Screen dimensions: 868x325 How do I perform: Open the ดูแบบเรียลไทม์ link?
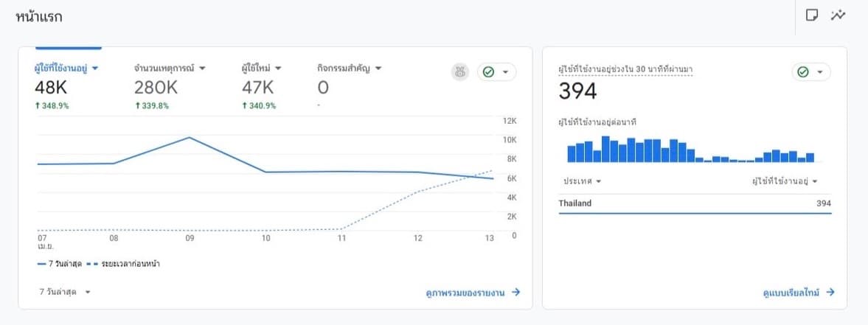tap(799, 293)
